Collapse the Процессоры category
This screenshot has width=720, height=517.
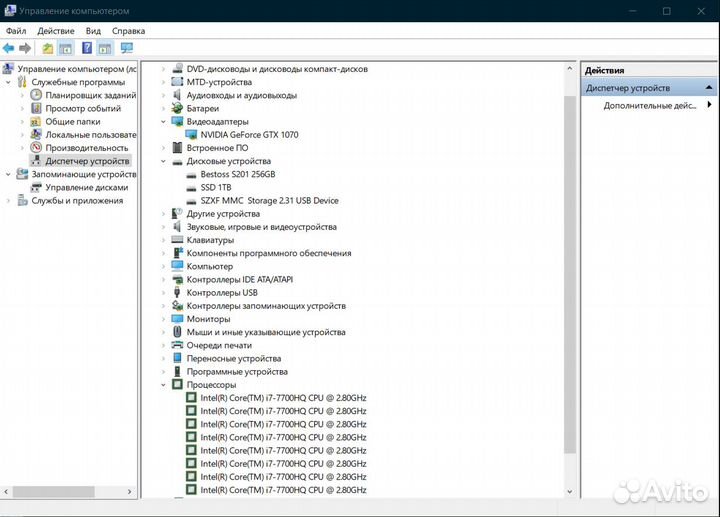[x=163, y=384]
